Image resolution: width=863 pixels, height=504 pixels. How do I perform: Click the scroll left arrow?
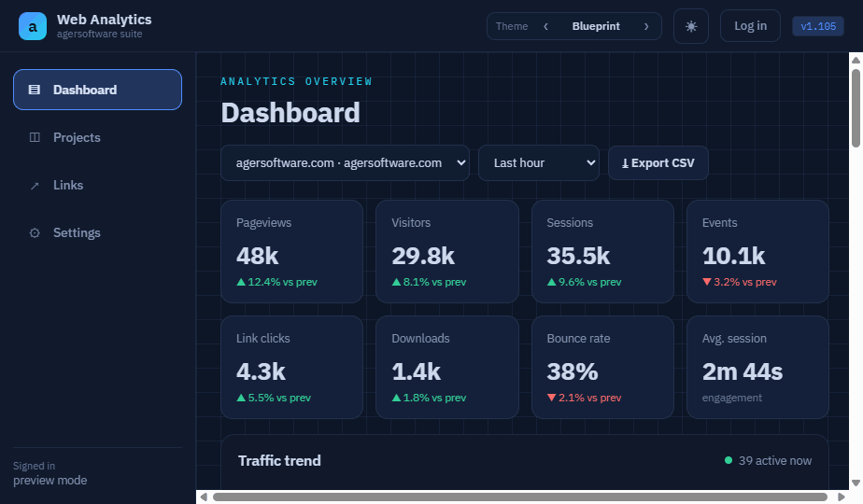204,497
